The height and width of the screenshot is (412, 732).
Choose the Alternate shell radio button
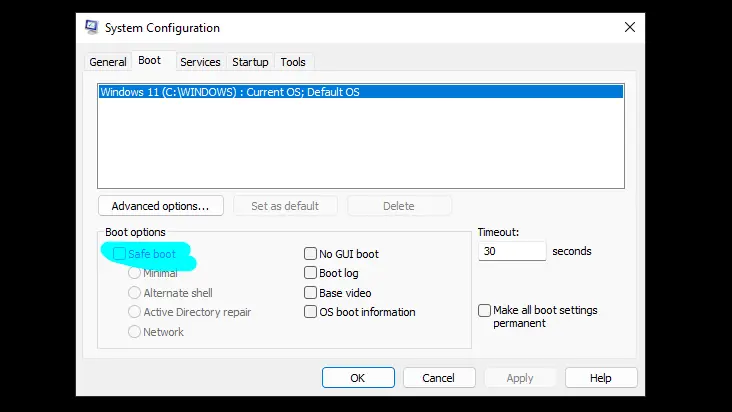click(134, 293)
